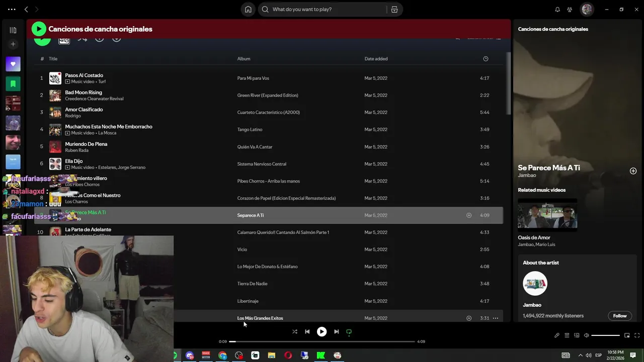This screenshot has height=362, width=644.
Task: Open Jambao artist avatar
Action: [x=535, y=284]
